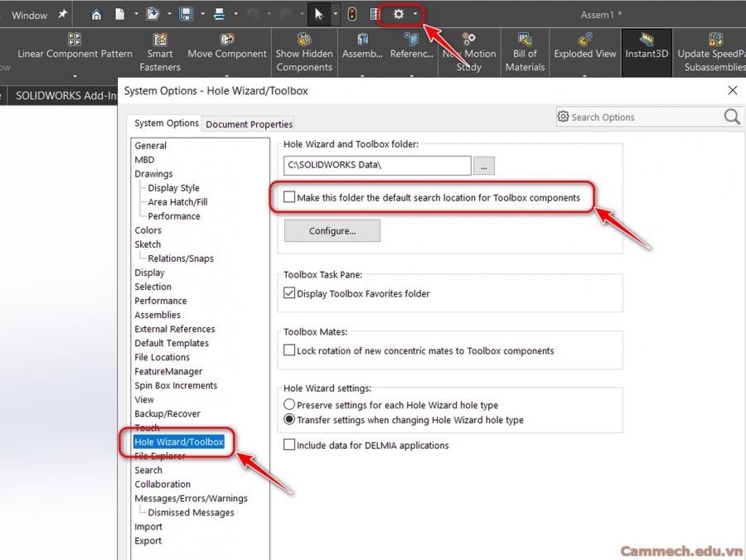Image resolution: width=746 pixels, height=560 pixels.
Task: Close the System Options dialog
Action: 733,90
